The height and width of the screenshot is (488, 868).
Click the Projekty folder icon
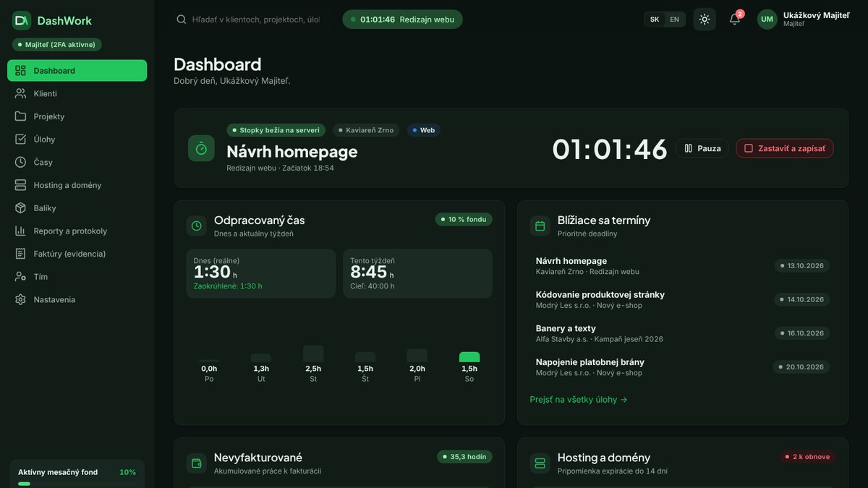click(20, 116)
